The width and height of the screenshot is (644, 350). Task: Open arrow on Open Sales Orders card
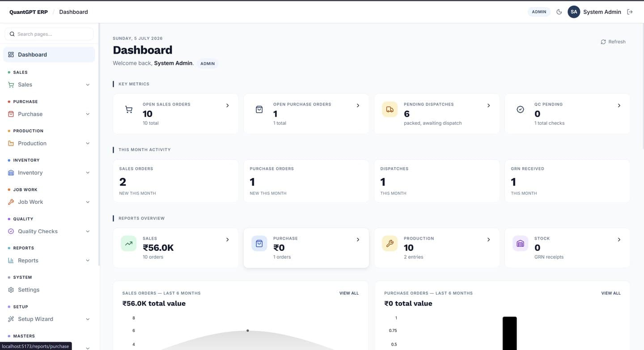(x=227, y=105)
